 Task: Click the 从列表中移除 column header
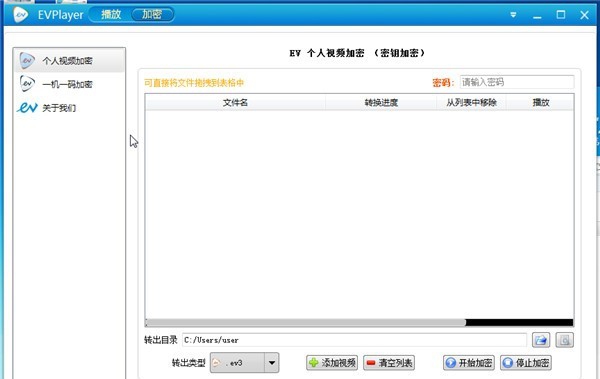[x=471, y=103]
